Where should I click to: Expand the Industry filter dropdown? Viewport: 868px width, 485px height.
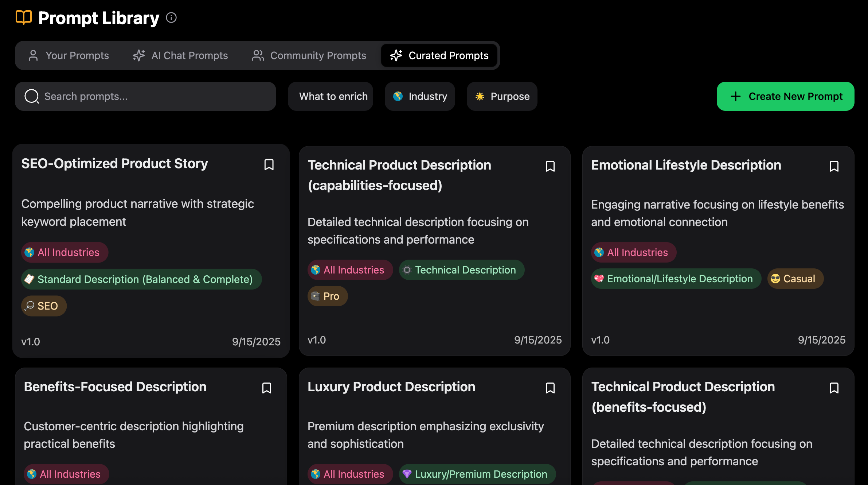(x=420, y=96)
